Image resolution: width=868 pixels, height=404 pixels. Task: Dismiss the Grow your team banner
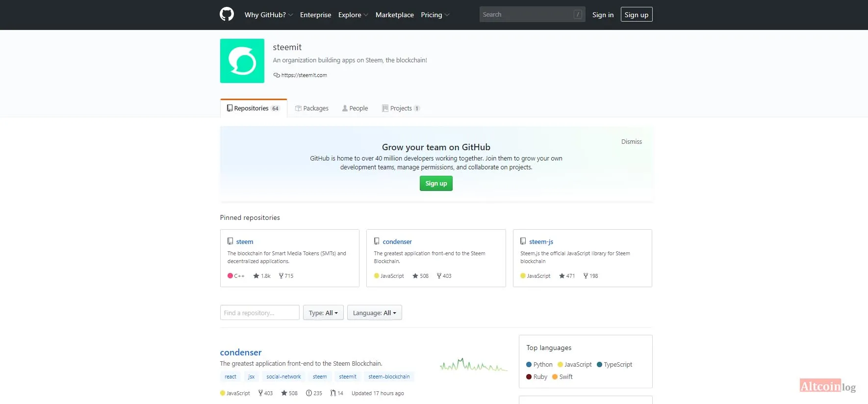coord(632,141)
